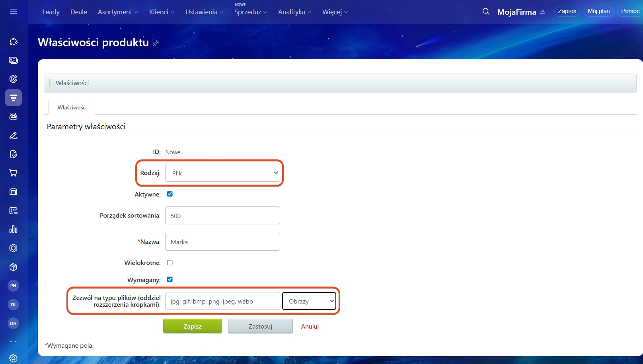Select the Właściwość tab
The height and width of the screenshot is (364, 643).
71,107
